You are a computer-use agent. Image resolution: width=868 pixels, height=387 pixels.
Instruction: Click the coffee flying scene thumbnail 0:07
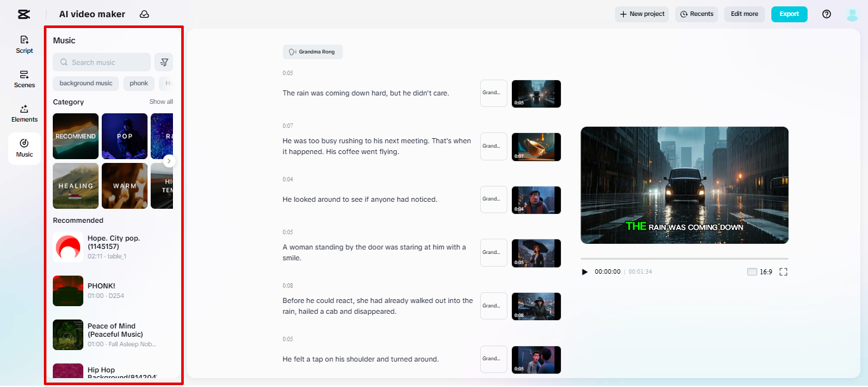click(536, 146)
